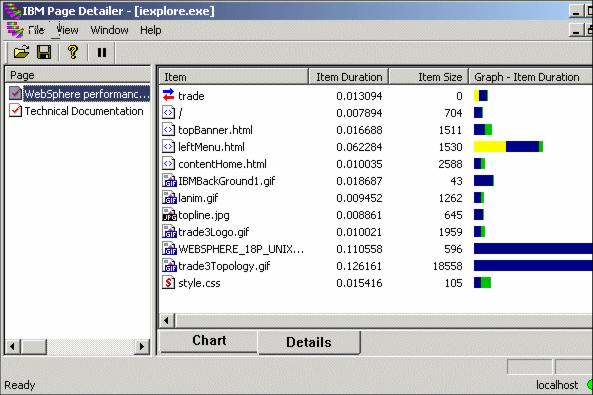Screen dimensions: 593x395
Task: Click the Page Detailer icon in title bar
Action: pos(12,11)
